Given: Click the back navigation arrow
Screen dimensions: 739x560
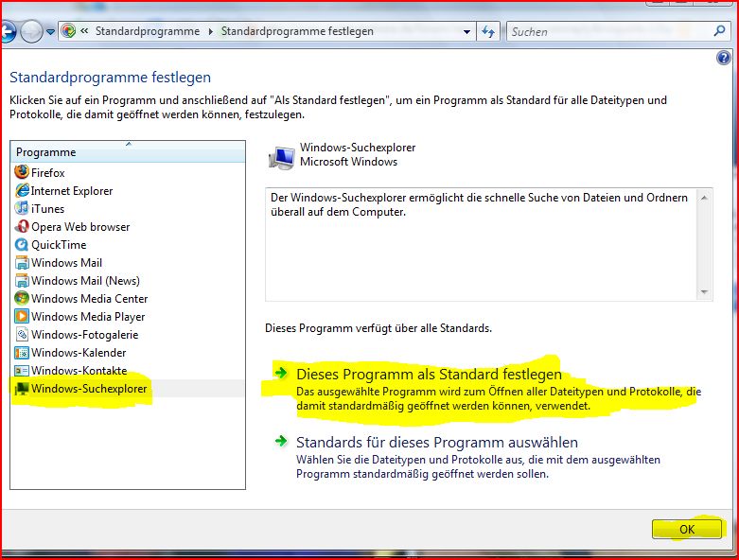Looking at the screenshot, I should [x=8, y=32].
